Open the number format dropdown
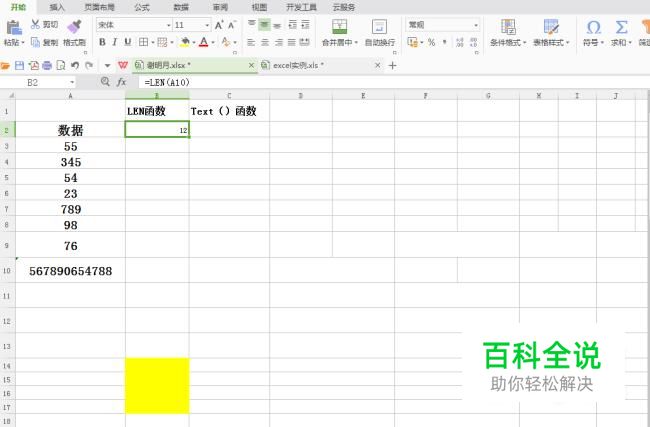650x427 pixels. coord(476,25)
